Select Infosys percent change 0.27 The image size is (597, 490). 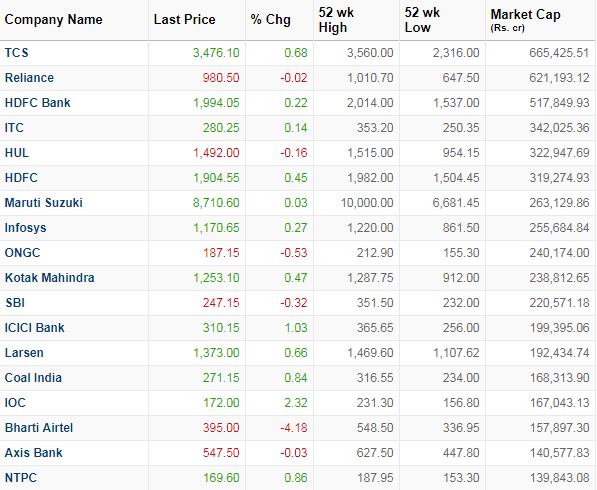coord(296,228)
